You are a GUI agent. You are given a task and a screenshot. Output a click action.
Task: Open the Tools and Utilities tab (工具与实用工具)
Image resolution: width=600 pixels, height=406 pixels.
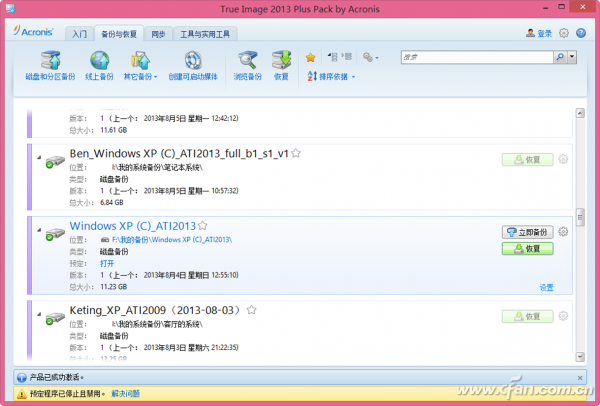pos(205,34)
